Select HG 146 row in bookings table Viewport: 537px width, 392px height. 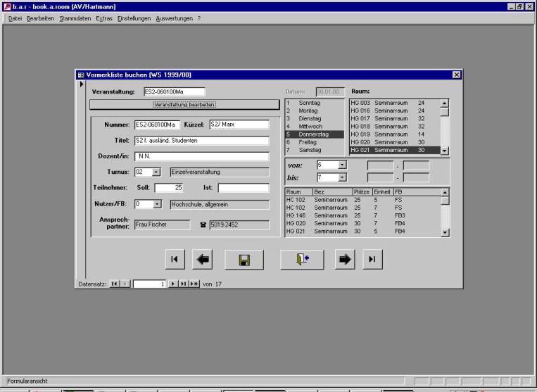pos(363,215)
